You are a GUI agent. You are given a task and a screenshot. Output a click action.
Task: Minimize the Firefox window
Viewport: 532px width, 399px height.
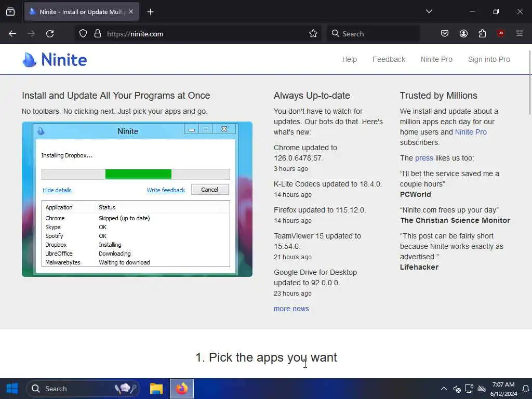point(472,11)
